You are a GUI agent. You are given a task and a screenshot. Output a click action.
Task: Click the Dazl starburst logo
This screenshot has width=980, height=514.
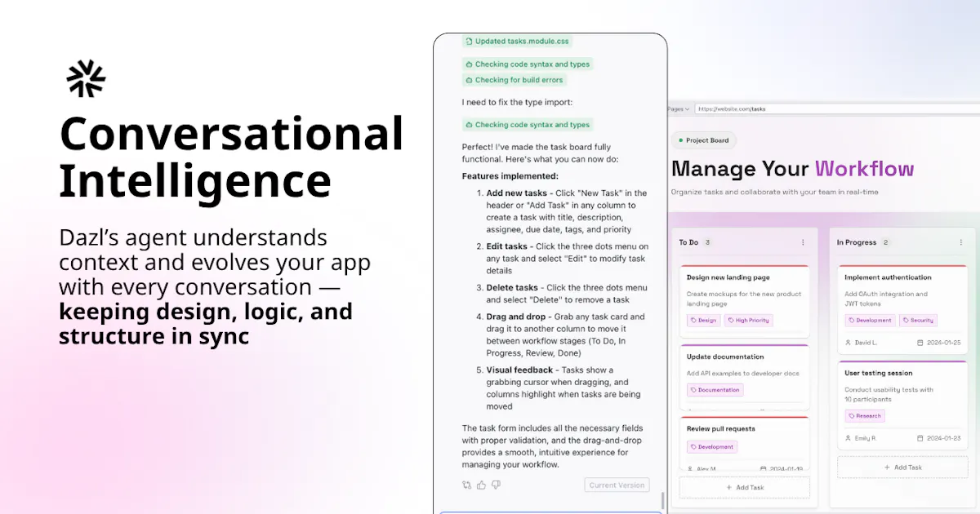[x=87, y=79]
